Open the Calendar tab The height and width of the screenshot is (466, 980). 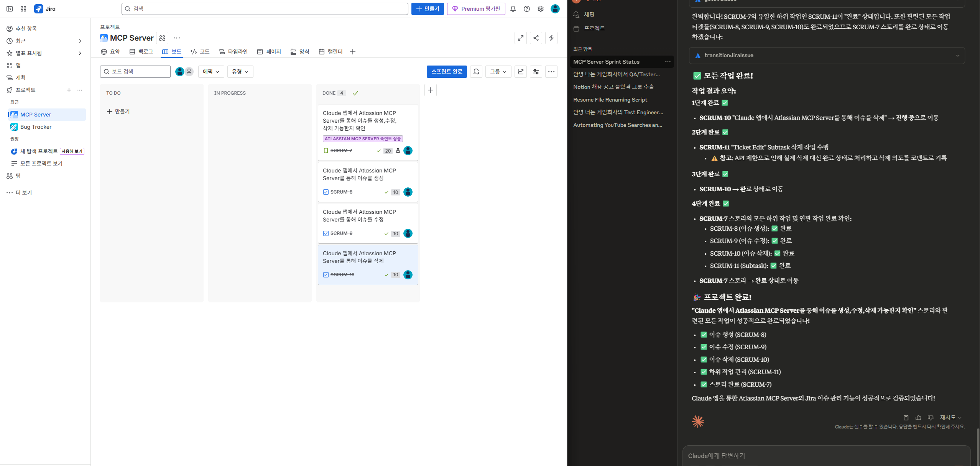(331, 52)
